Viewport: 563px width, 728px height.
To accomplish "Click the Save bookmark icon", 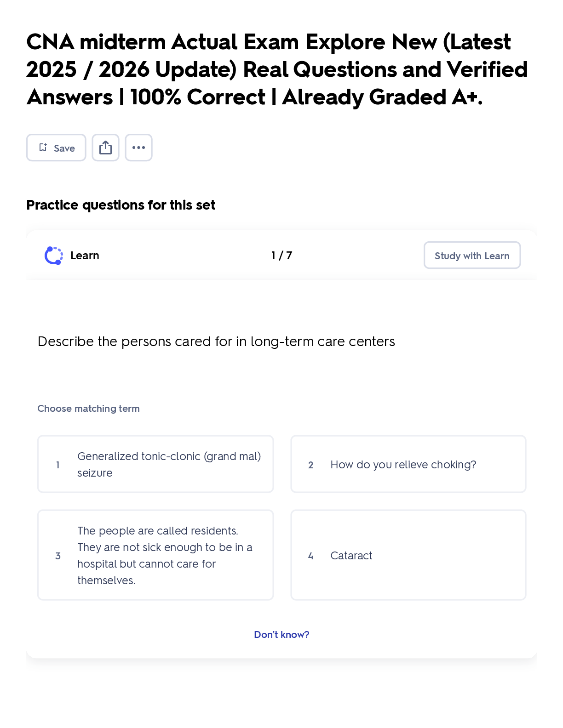I will (43, 148).
